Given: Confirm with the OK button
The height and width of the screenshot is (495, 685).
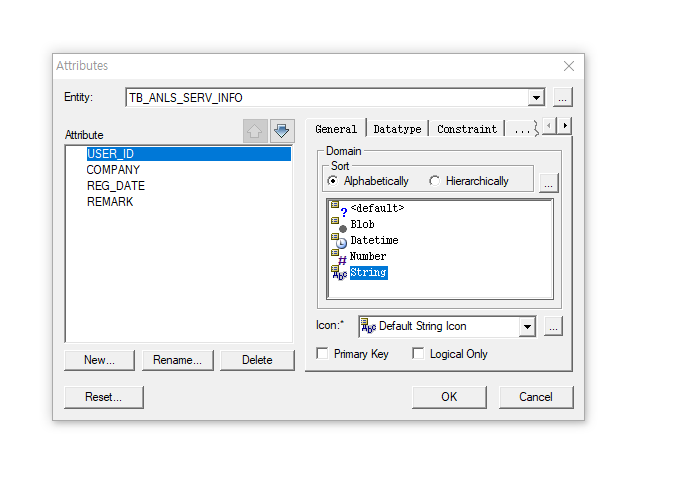Looking at the screenshot, I should click(x=449, y=397).
